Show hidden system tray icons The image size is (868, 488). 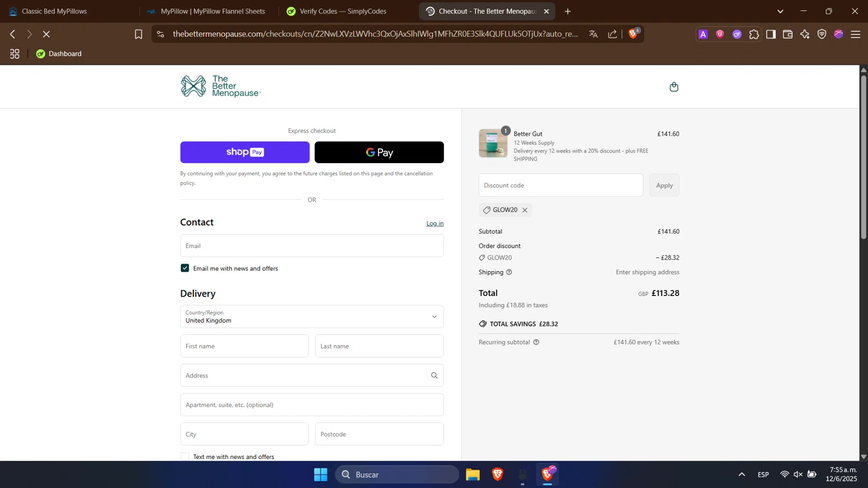pos(742,475)
